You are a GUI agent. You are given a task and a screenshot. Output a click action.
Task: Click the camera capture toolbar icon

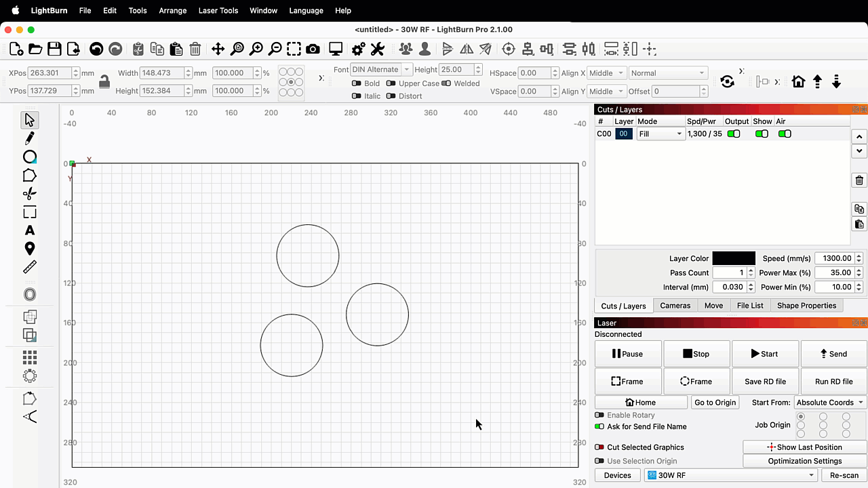point(311,49)
